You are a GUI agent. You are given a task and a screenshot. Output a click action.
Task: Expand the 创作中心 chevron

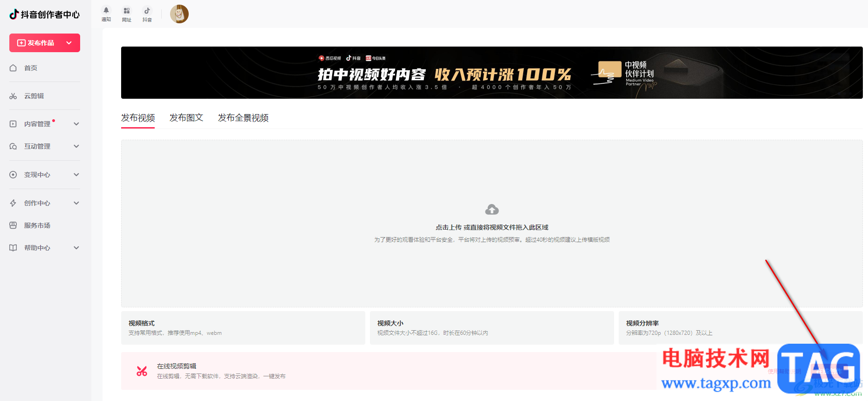coord(76,203)
